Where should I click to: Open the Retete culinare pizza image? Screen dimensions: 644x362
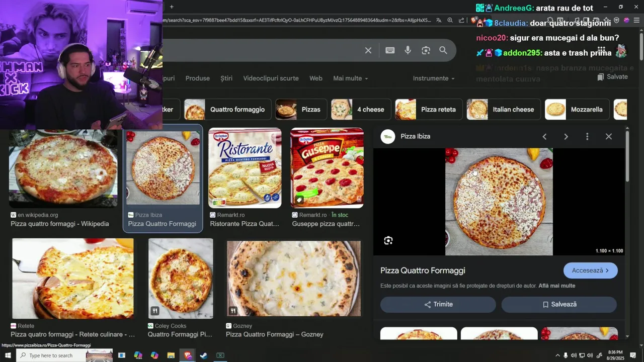pos(73,279)
